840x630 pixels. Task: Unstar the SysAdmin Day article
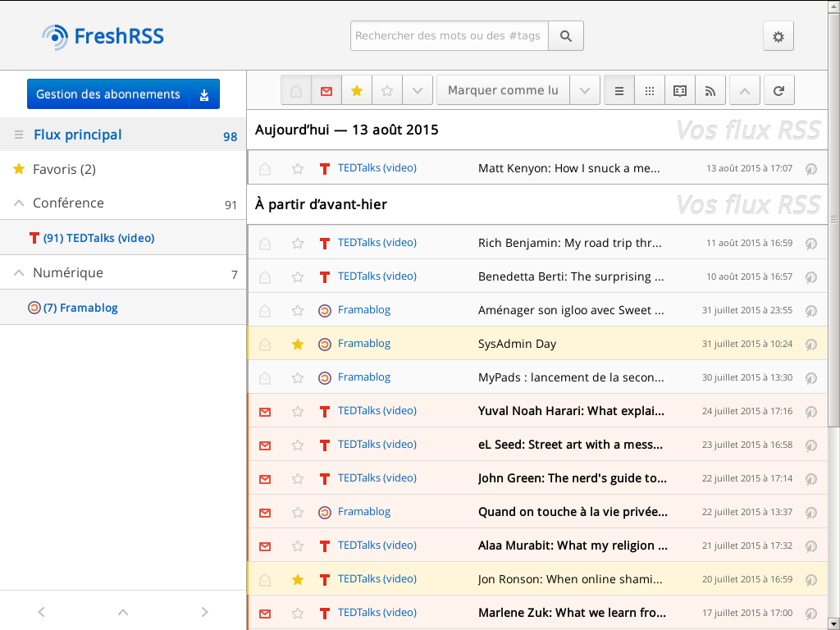(x=298, y=344)
